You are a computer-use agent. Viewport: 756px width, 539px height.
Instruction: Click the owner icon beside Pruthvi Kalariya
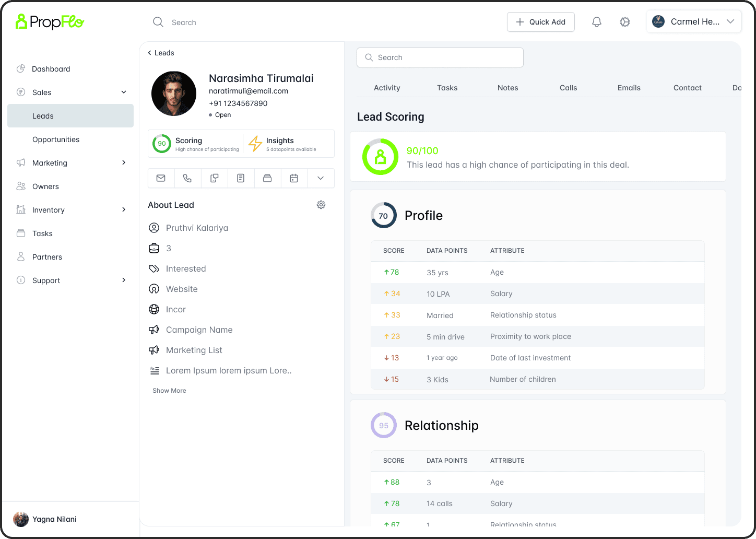click(x=154, y=228)
